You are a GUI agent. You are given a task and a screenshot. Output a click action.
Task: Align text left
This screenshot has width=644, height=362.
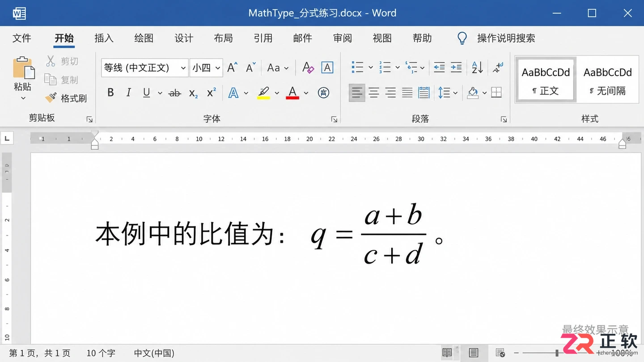(x=357, y=93)
